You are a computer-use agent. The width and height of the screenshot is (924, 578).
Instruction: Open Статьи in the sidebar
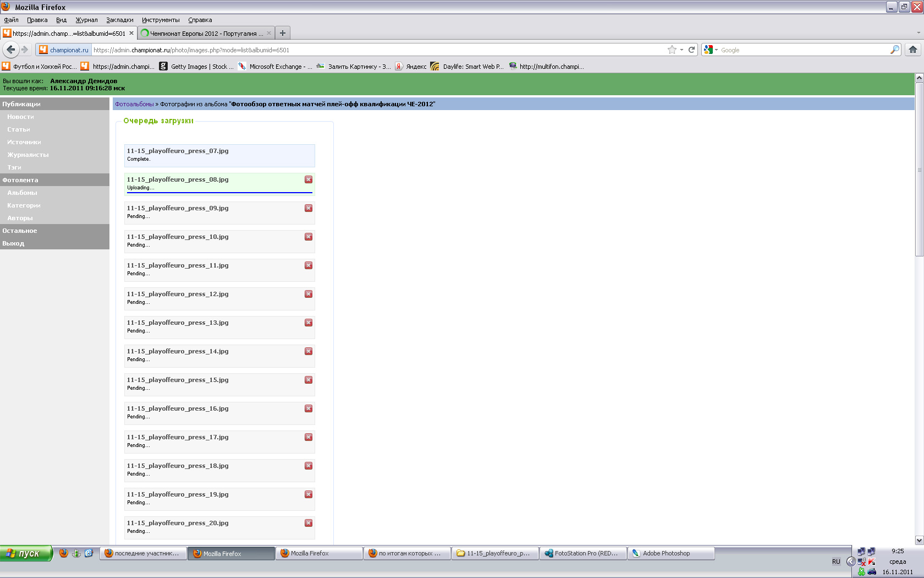(x=19, y=129)
